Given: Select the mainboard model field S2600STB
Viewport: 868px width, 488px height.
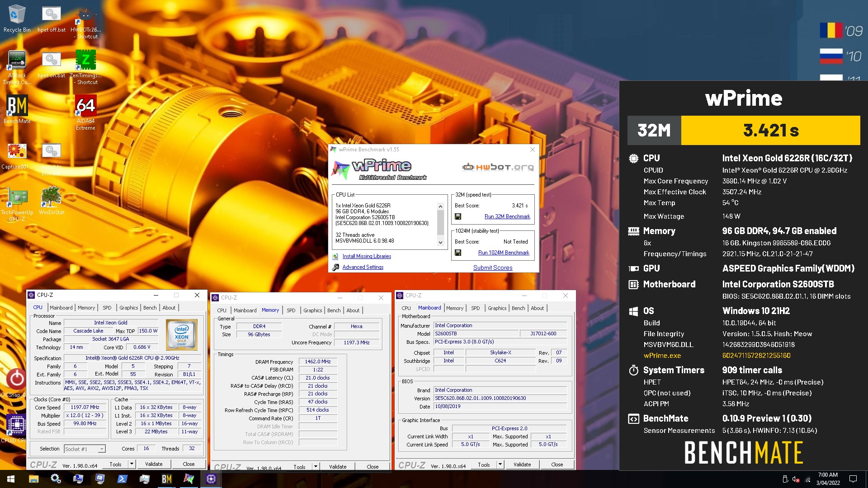Looking at the screenshot, I should (x=476, y=333).
